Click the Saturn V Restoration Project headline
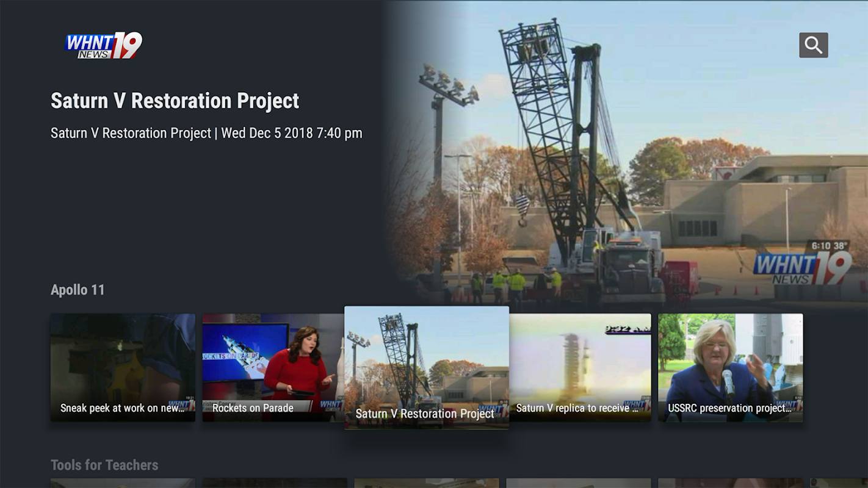This screenshot has width=868, height=488. 175,101
